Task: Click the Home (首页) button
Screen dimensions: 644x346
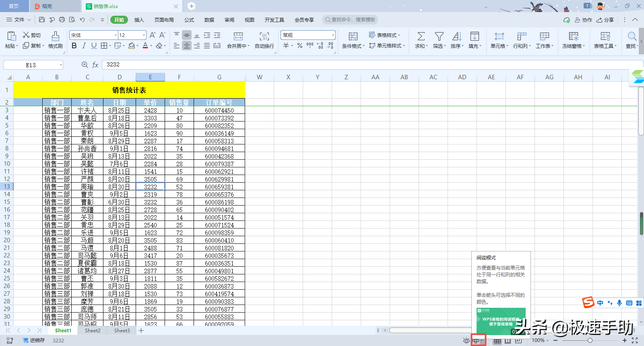Action: click(x=14, y=6)
